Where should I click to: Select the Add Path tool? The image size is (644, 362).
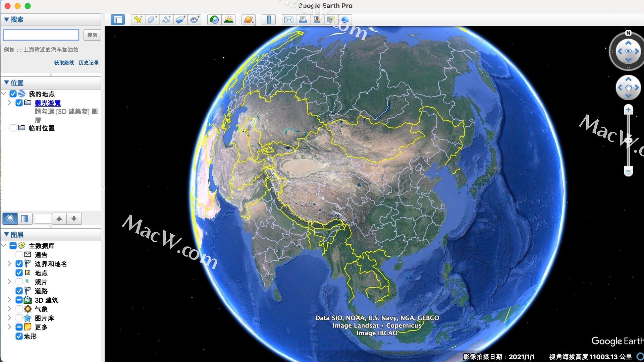click(x=166, y=20)
